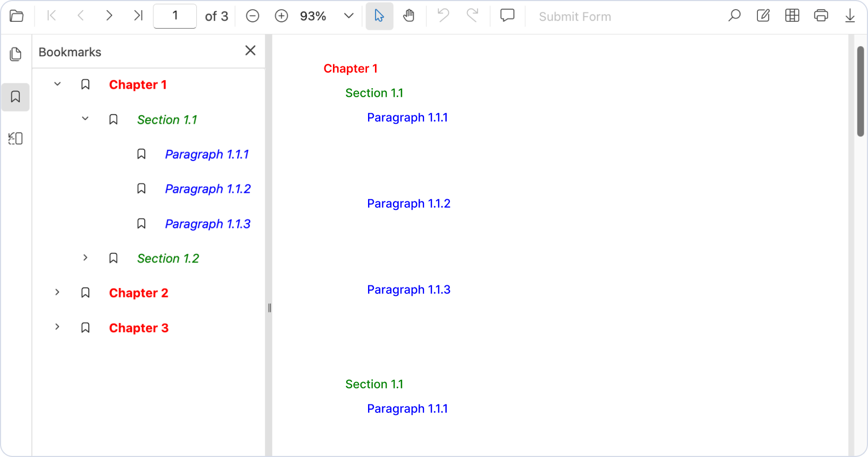Download the document
This screenshot has width=868, height=457.
pyautogui.click(x=850, y=16)
